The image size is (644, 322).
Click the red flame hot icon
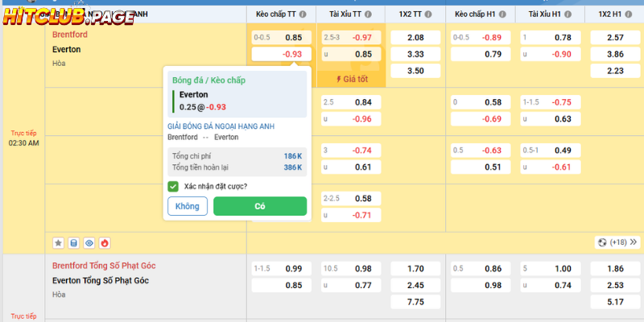[105, 242]
